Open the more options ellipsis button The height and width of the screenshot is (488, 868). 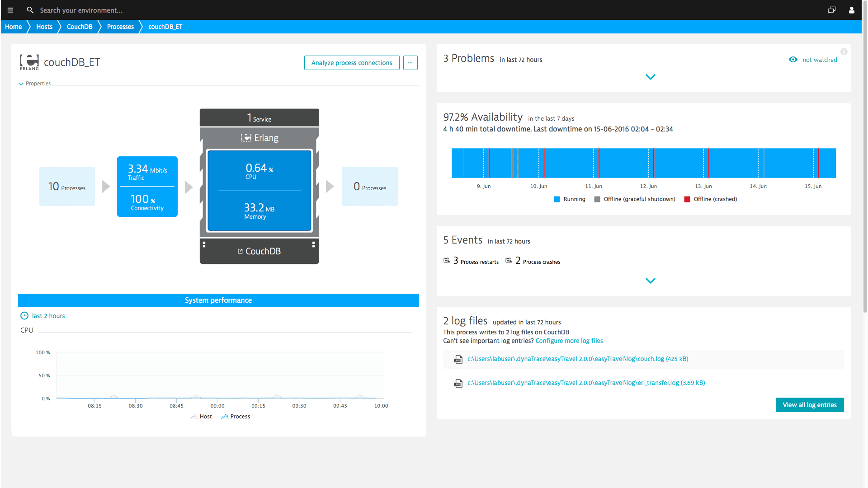pos(410,63)
